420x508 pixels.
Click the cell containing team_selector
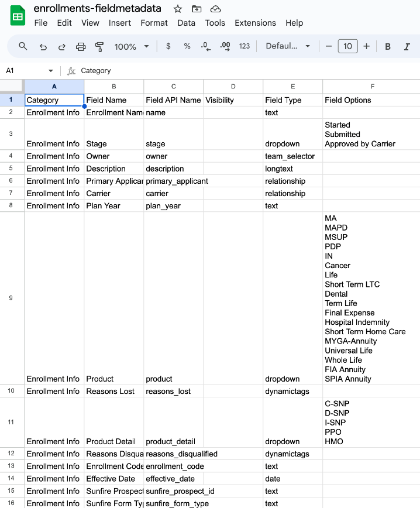click(292, 156)
